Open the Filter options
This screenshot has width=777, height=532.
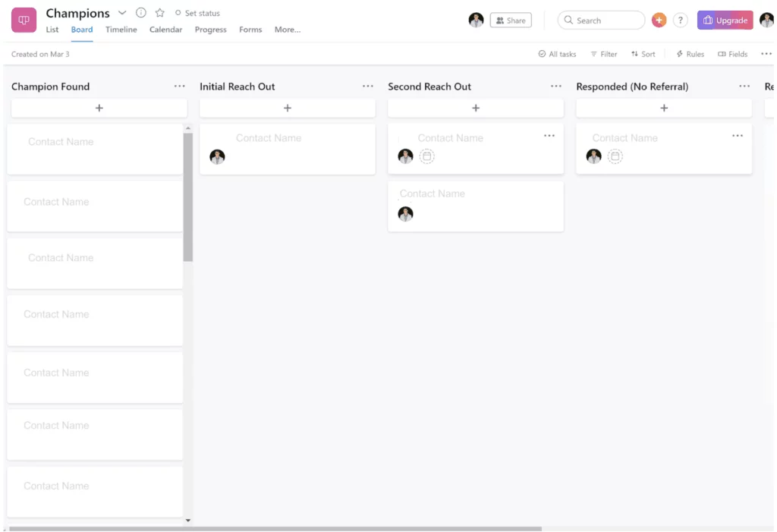click(603, 54)
